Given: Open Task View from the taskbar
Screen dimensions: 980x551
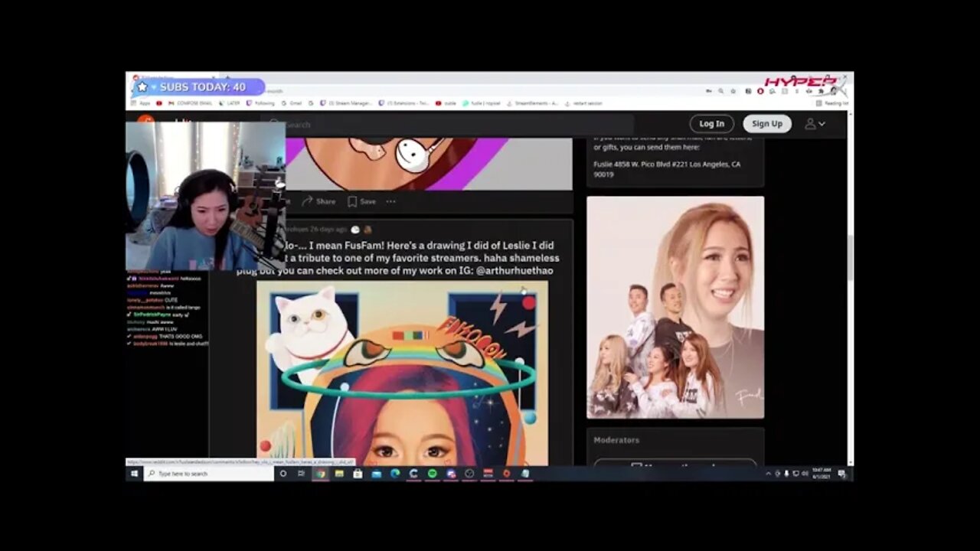Looking at the screenshot, I should click(x=301, y=474).
